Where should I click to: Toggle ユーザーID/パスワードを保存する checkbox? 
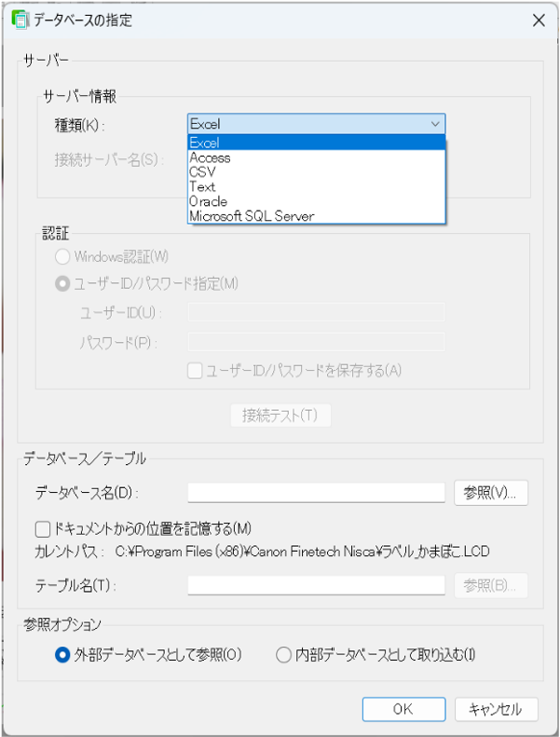196,371
